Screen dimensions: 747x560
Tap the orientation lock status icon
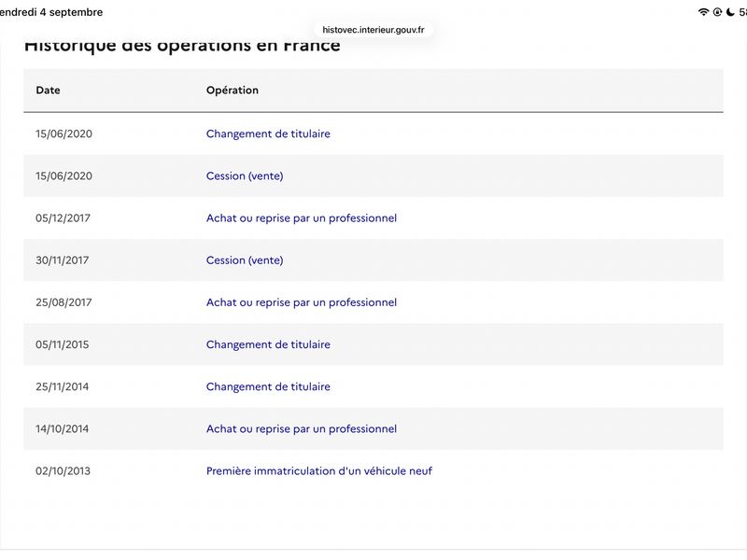(x=717, y=12)
